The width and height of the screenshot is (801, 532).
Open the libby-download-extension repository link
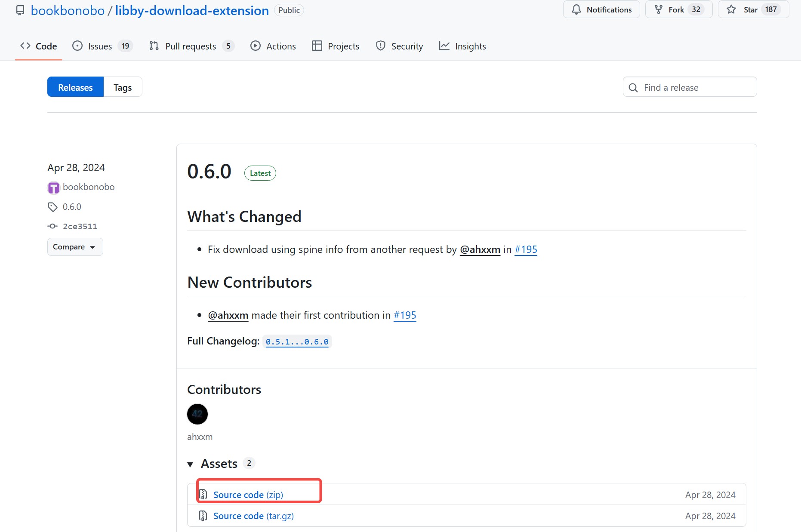192,10
